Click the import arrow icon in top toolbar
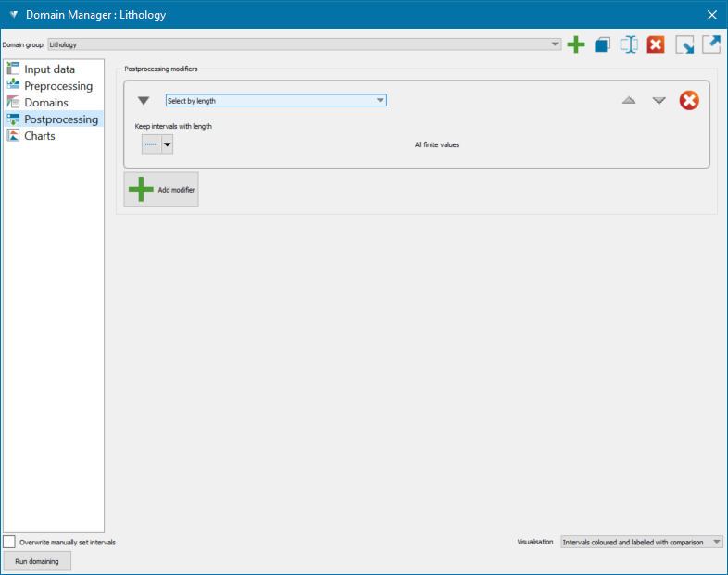728x575 pixels. (684, 44)
